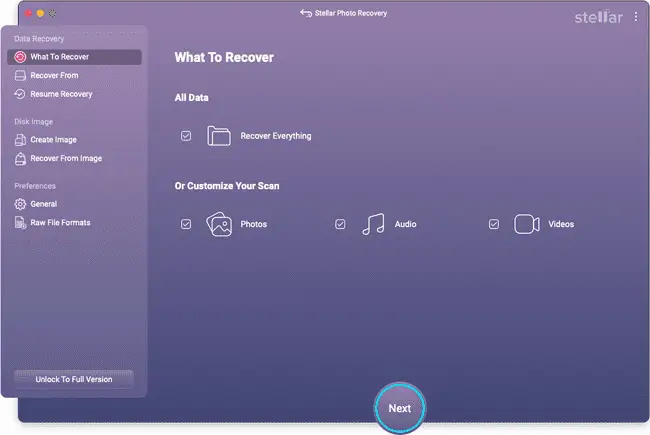Image resolution: width=650 pixels, height=435 pixels.
Task: Click the Photos label
Action: click(254, 224)
